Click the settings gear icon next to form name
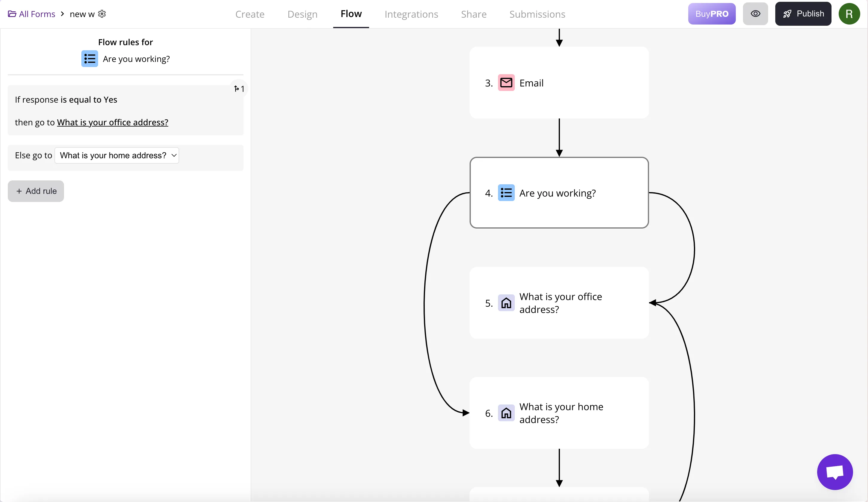This screenshot has height=502, width=868. pyautogui.click(x=103, y=14)
